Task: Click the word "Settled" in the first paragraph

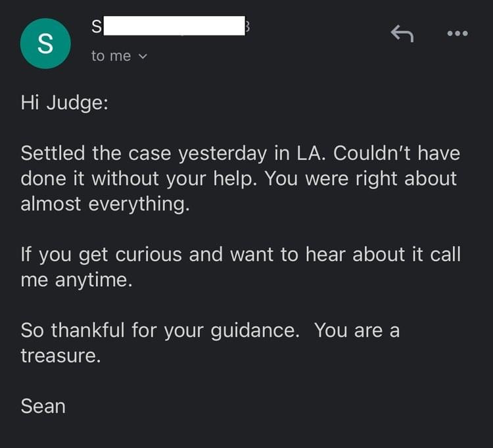Action: 53,153
